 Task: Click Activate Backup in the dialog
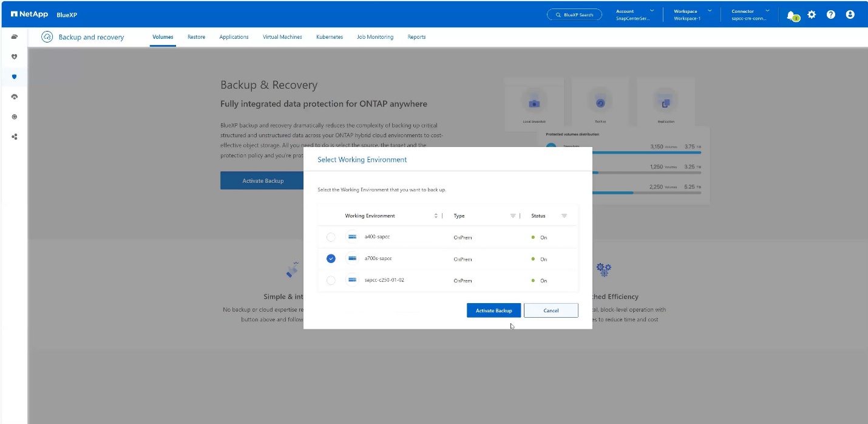tap(493, 310)
